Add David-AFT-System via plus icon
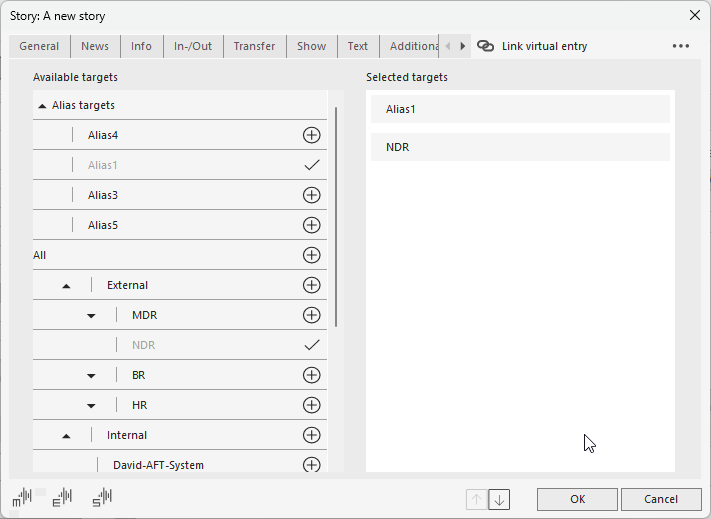 (x=311, y=464)
